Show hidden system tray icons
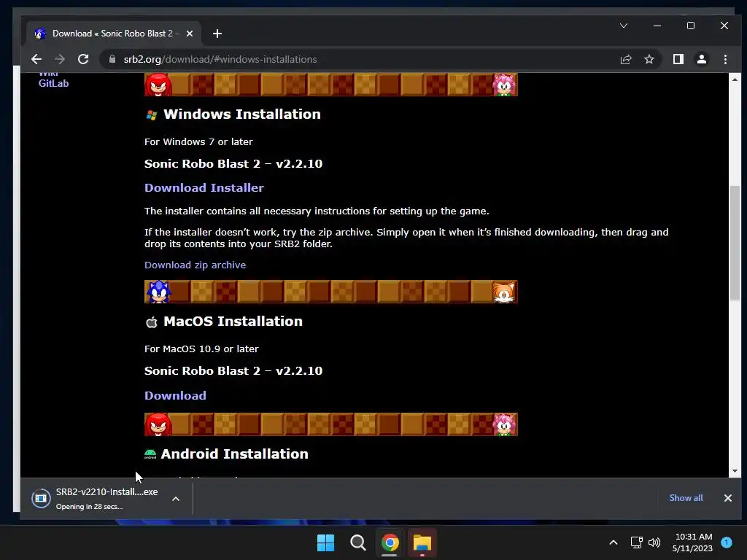 click(x=613, y=542)
